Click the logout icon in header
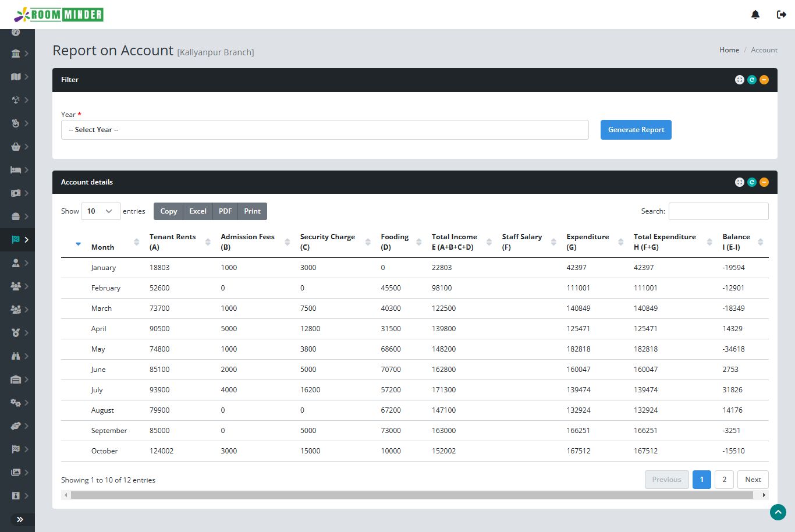Image resolution: width=795 pixels, height=532 pixels. pyautogui.click(x=782, y=15)
